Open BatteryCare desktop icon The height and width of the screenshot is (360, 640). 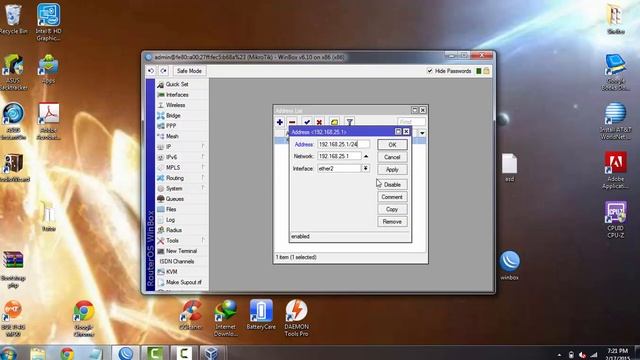pyautogui.click(x=261, y=314)
